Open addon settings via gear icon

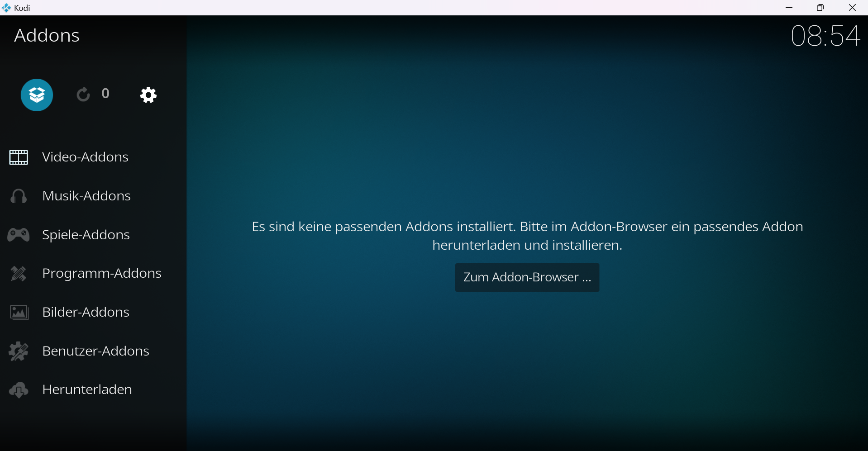tap(148, 95)
